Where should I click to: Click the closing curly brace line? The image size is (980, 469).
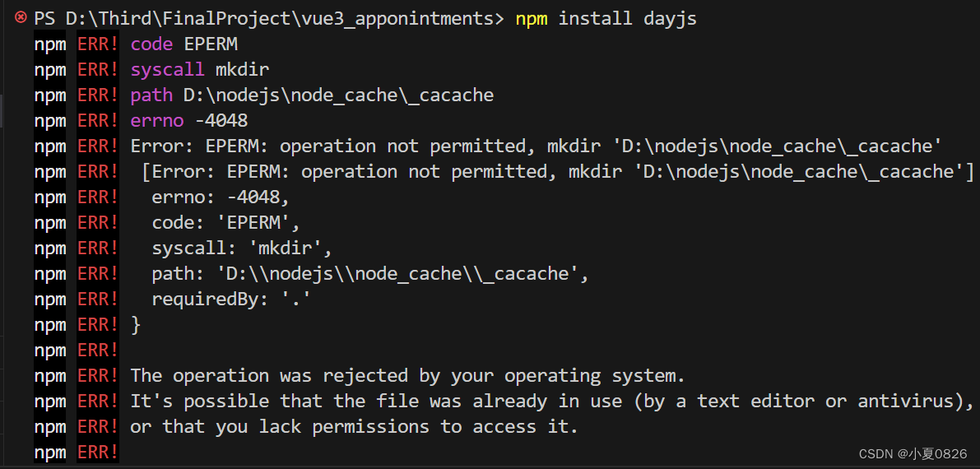[136, 325]
